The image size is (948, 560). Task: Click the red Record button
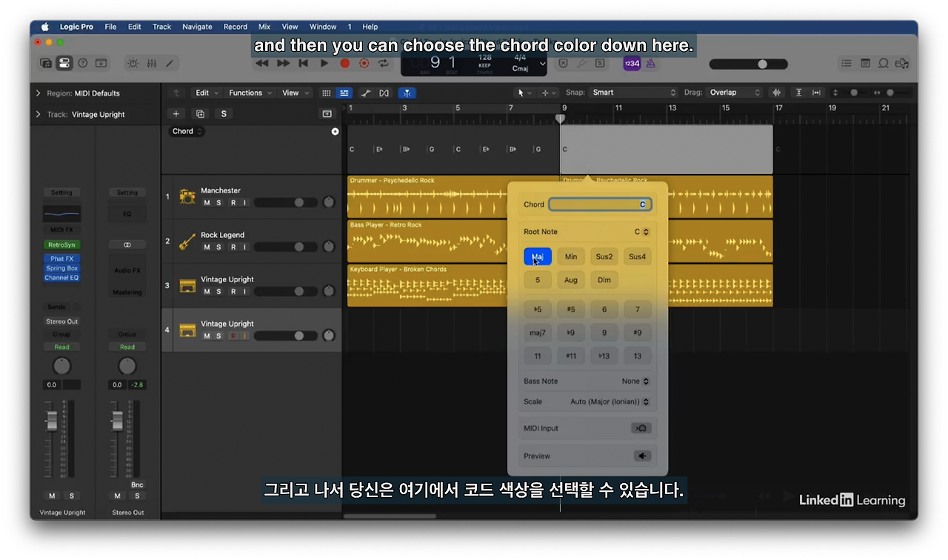click(x=344, y=64)
